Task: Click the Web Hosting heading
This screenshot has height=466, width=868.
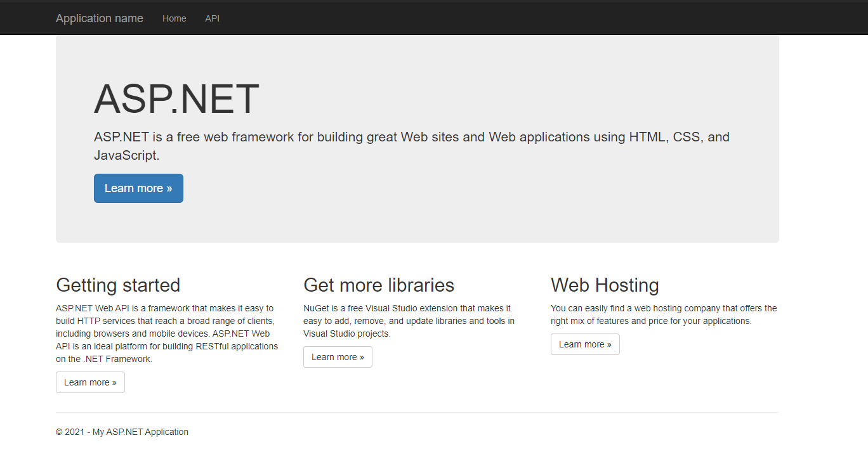Action: (605, 285)
